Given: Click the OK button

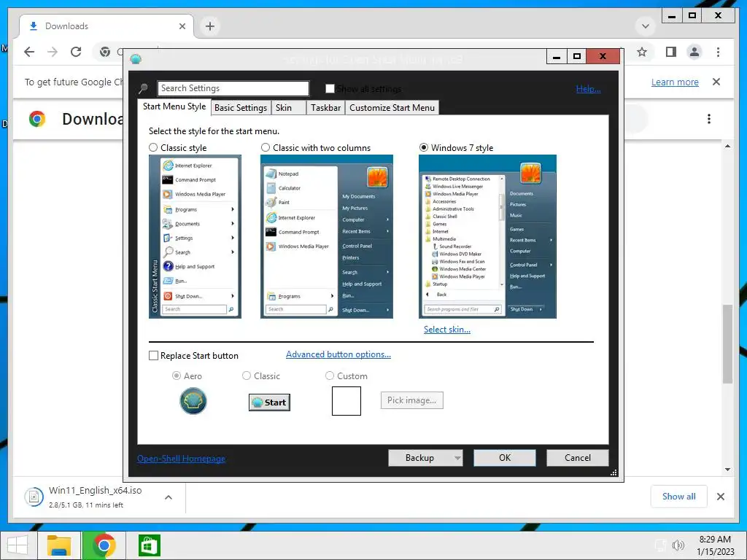Looking at the screenshot, I should pos(505,458).
